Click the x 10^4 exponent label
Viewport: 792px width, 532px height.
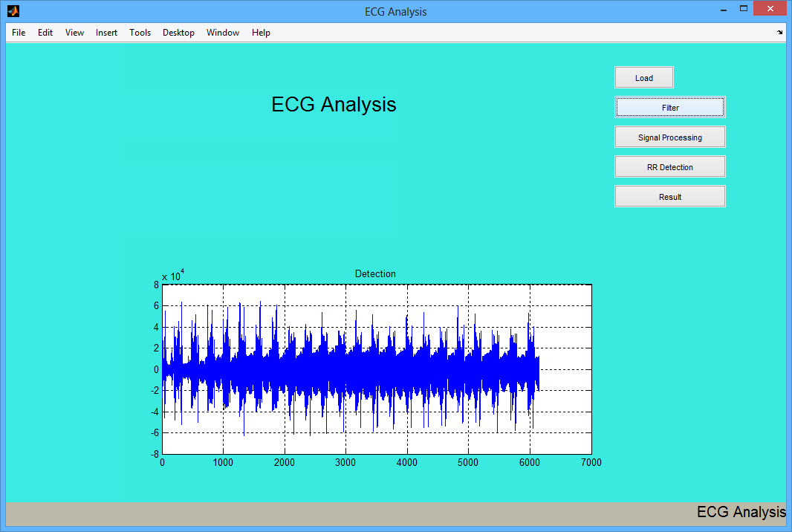[173, 276]
